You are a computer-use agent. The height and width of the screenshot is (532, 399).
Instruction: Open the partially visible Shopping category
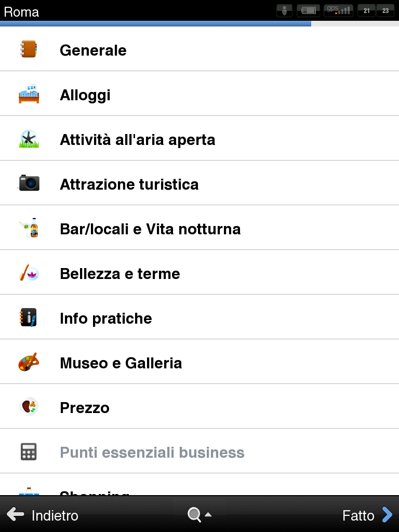pos(199,485)
